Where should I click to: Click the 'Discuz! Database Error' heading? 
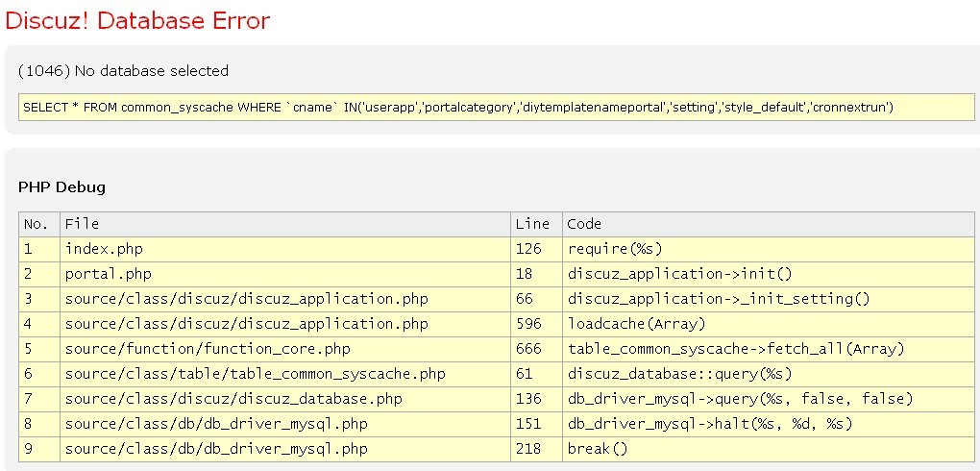click(137, 20)
